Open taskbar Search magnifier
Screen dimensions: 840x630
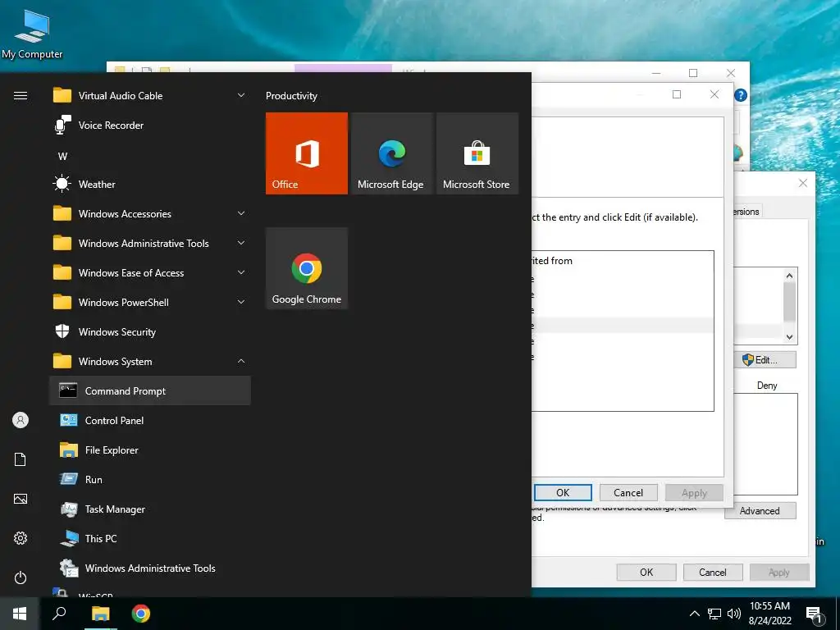click(x=59, y=614)
